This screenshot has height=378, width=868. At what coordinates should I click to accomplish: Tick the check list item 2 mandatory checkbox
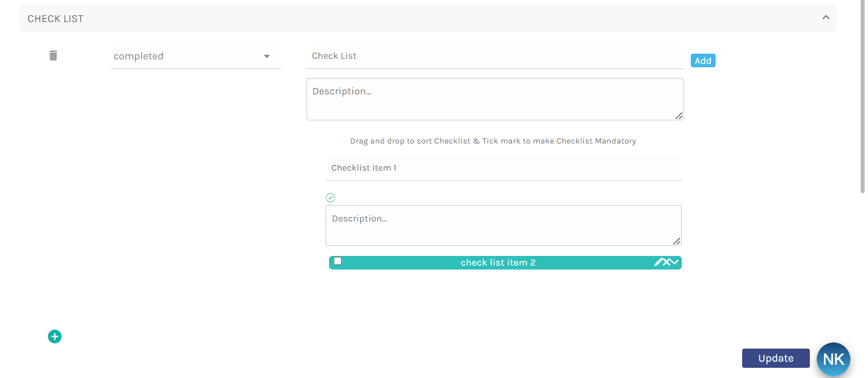point(337,261)
